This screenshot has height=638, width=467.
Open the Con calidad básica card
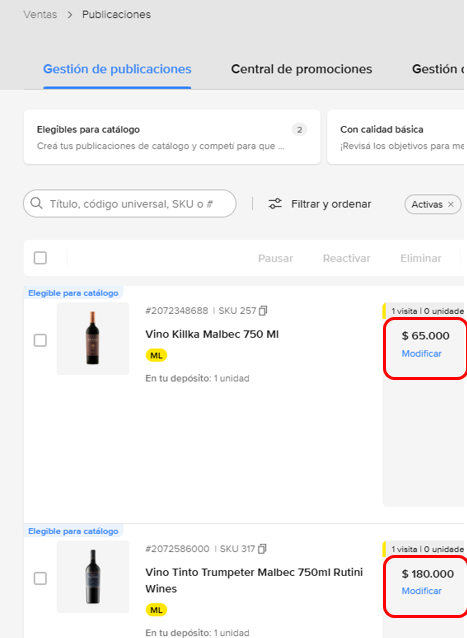397,137
